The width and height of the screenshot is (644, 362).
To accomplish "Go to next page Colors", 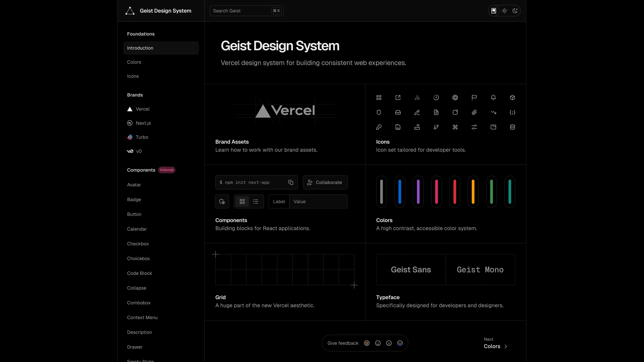I will [495, 343].
